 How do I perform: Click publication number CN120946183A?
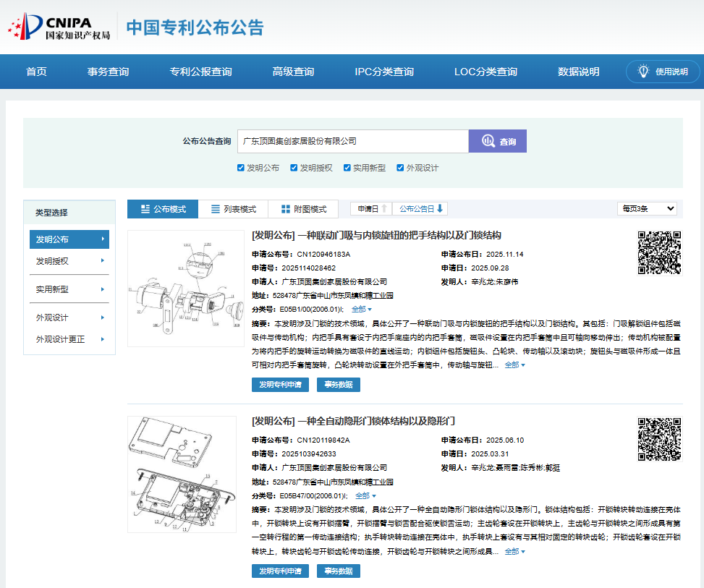click(323, 255)
